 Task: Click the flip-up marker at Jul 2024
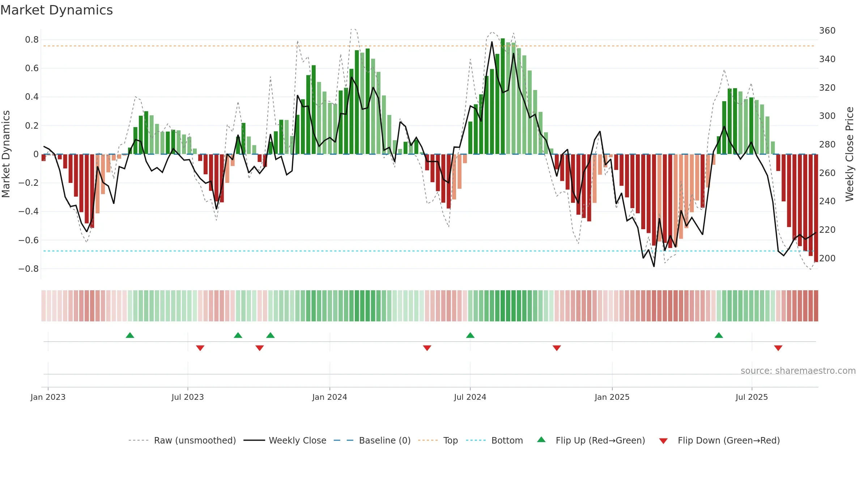(470, 335)
